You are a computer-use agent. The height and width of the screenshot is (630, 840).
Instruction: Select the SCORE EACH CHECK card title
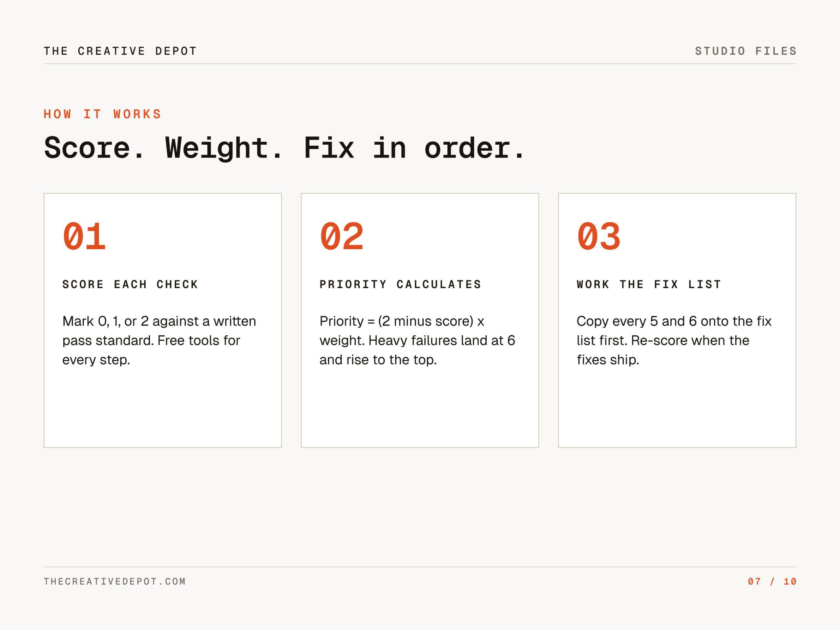[130, 284]
